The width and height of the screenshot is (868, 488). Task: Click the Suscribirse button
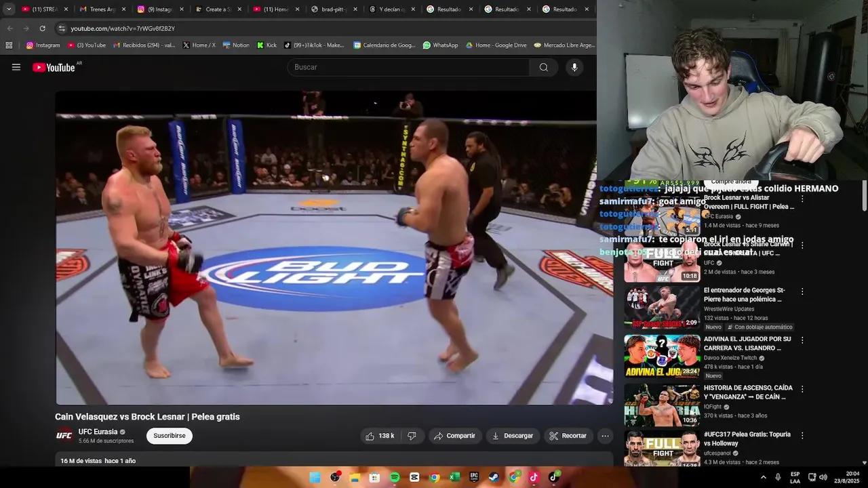[x=170, y=436]
